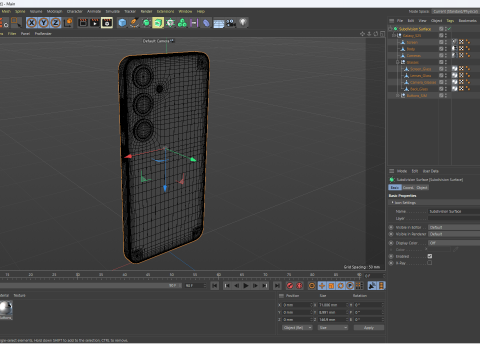This screenshot has height=360, width=480.
Task: Open the Simulate menu
Action: (x=113, y=11)
